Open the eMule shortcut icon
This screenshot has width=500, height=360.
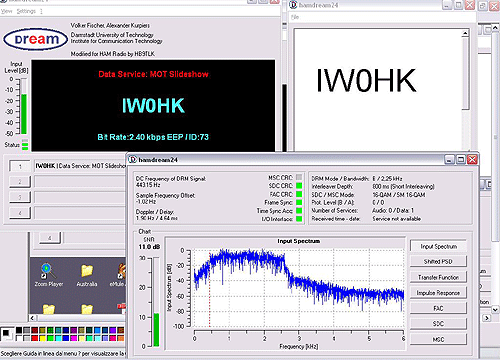(x=118, y=275)
